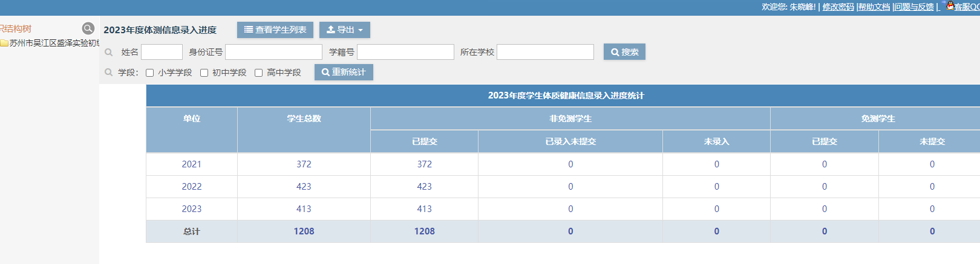Viewport: 980px width, 264px height.
Task: Open the 问题与反馈 link
Action: point(914,7)
